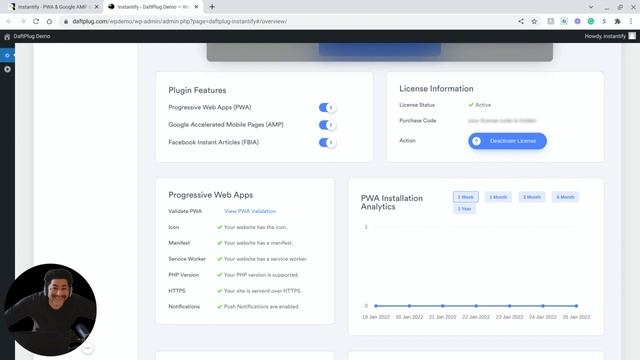
Task: Select the 3 Month analytics range
Action: pos(531,197)
